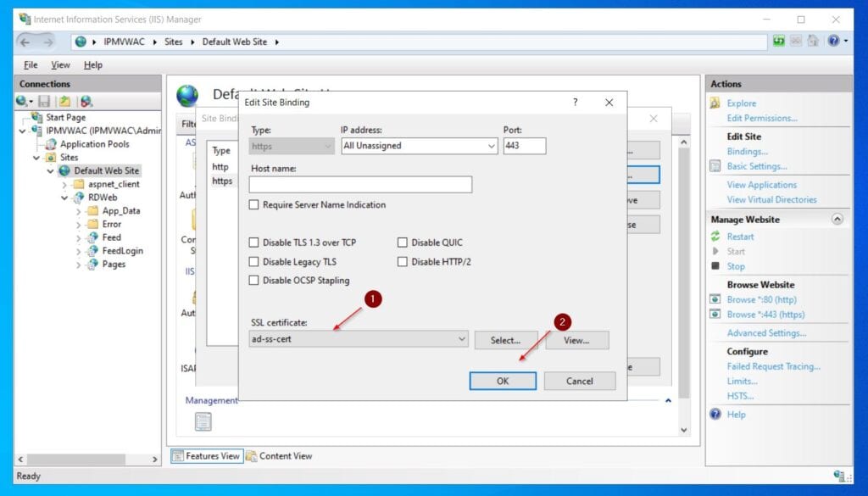The width and height of the screenshot is (868, 496).
Task: Click the question mark help button in dialog
Action: point(576,103)
